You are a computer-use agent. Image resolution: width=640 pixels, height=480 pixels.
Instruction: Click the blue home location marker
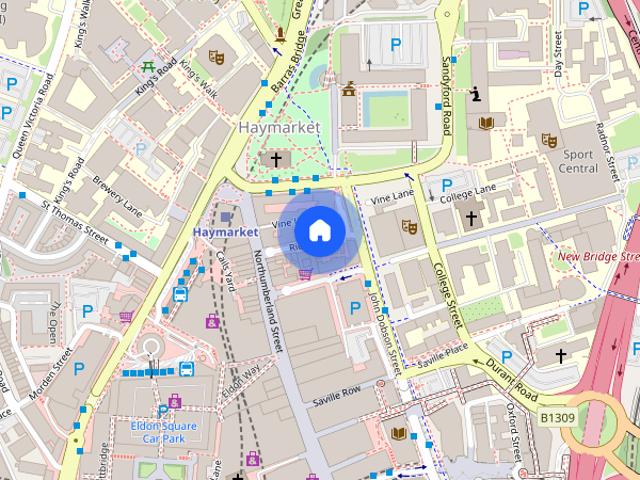tap(318, 231)
